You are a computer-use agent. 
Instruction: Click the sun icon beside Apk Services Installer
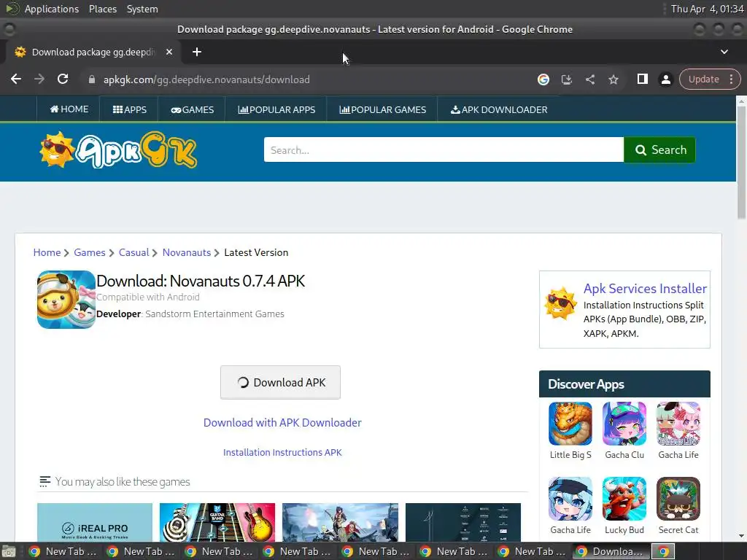(560, 303)
